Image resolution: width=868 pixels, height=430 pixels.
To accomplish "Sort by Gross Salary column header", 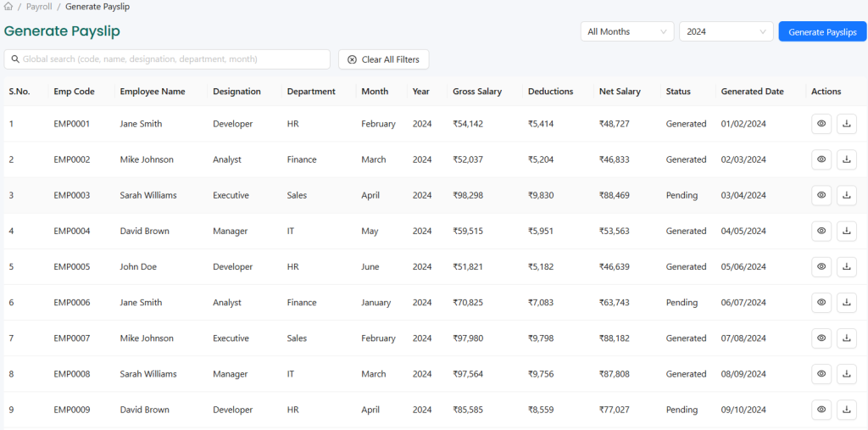I will [x=477, y=92].
